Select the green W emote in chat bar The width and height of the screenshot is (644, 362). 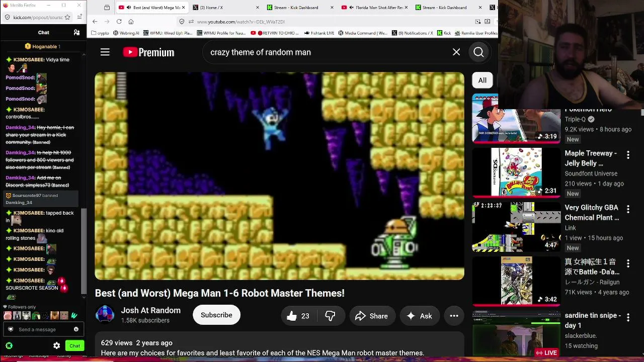(x=74, y=316)
